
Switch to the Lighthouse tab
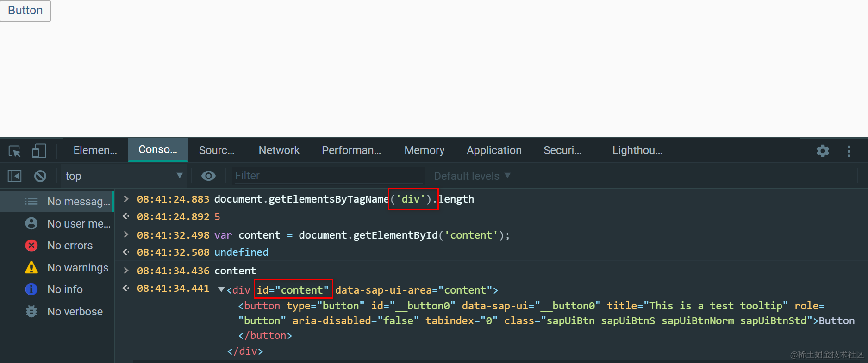click(637, 150)
